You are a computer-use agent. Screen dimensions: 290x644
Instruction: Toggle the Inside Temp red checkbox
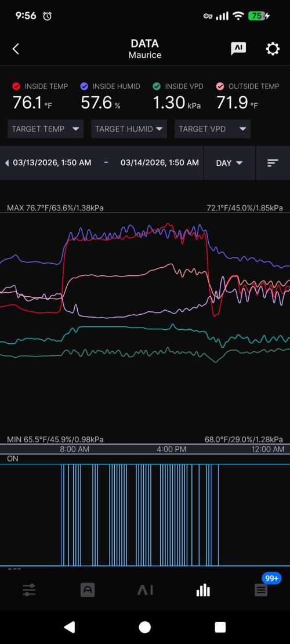(x=16, y=86)
